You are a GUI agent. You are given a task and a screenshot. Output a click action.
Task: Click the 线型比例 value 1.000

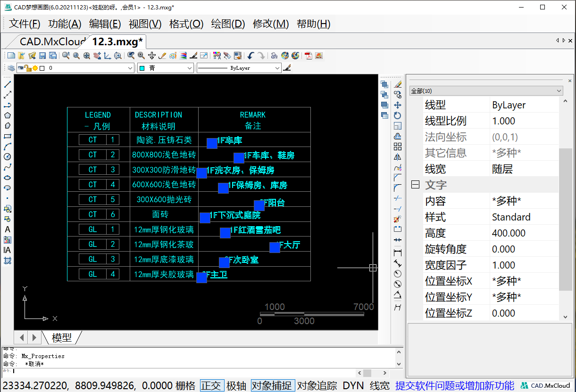tap(524, 121)
